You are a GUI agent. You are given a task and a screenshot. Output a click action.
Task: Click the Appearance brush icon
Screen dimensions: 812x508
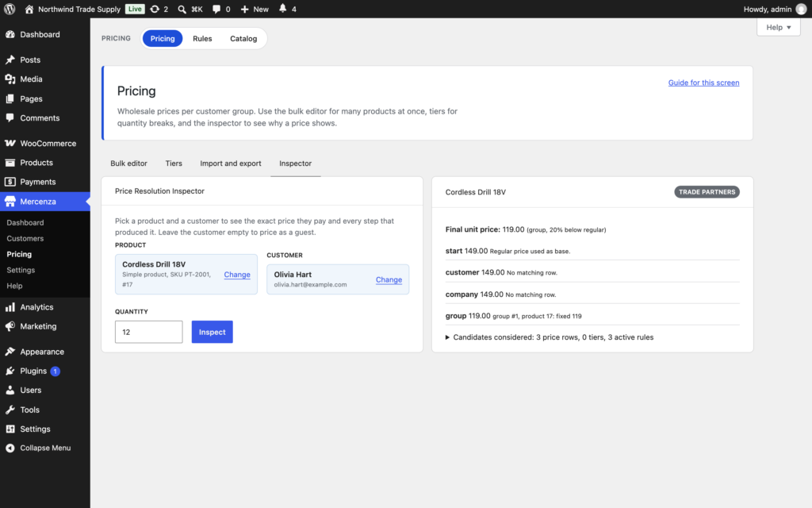tap(10, 352)
